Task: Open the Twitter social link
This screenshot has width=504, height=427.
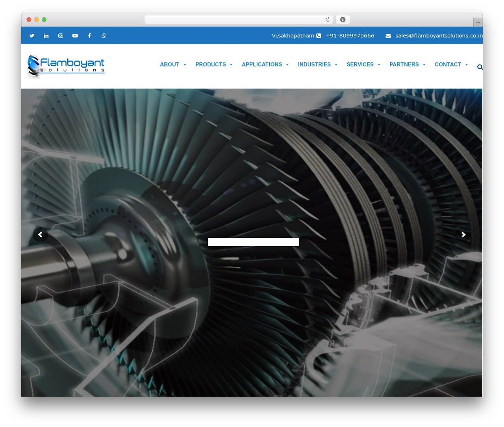Action: (32, 35)
